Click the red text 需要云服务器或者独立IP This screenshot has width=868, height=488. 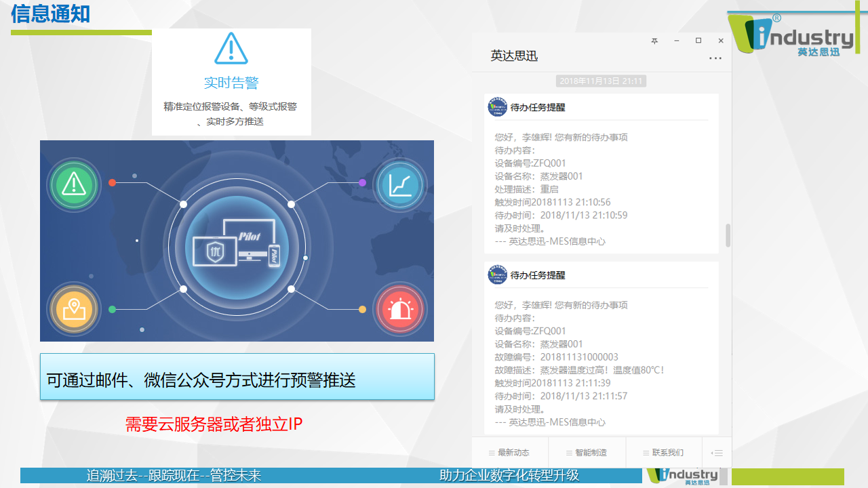pyautogui.click(x=214, y=424)
